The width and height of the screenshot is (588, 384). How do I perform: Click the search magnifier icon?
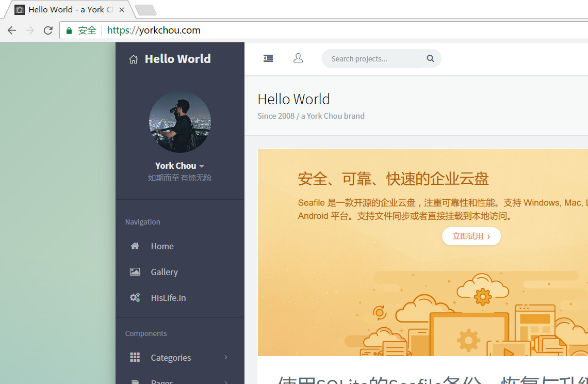coord(430,59)
